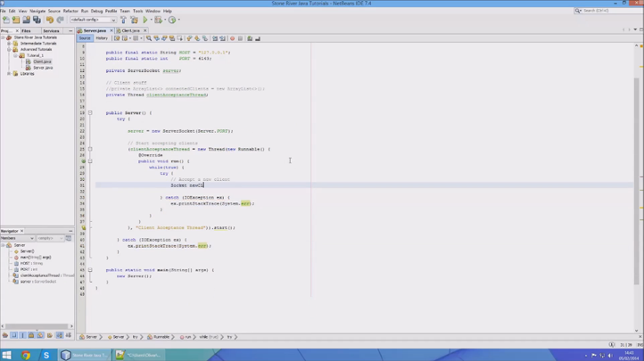Viewport: 644px width, 361px height.
Task: Click the New File toolbar icon
Action: (x=5, y=20)
